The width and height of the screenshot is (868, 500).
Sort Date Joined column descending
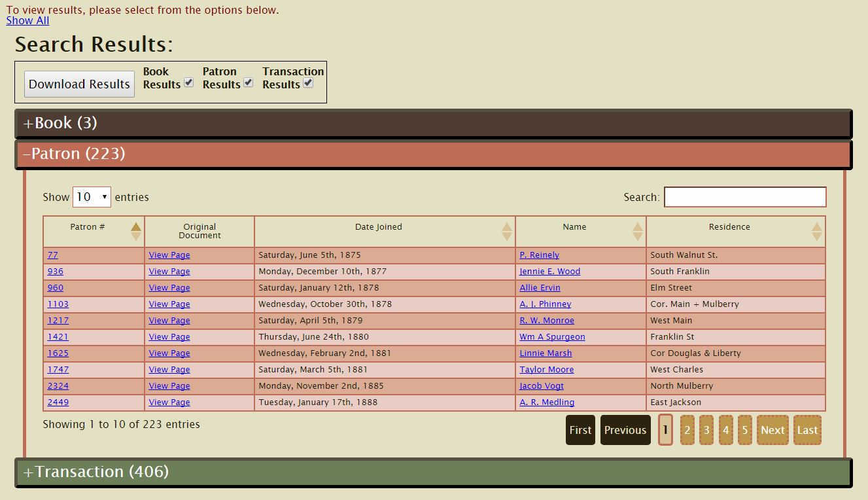click(507, 235)
